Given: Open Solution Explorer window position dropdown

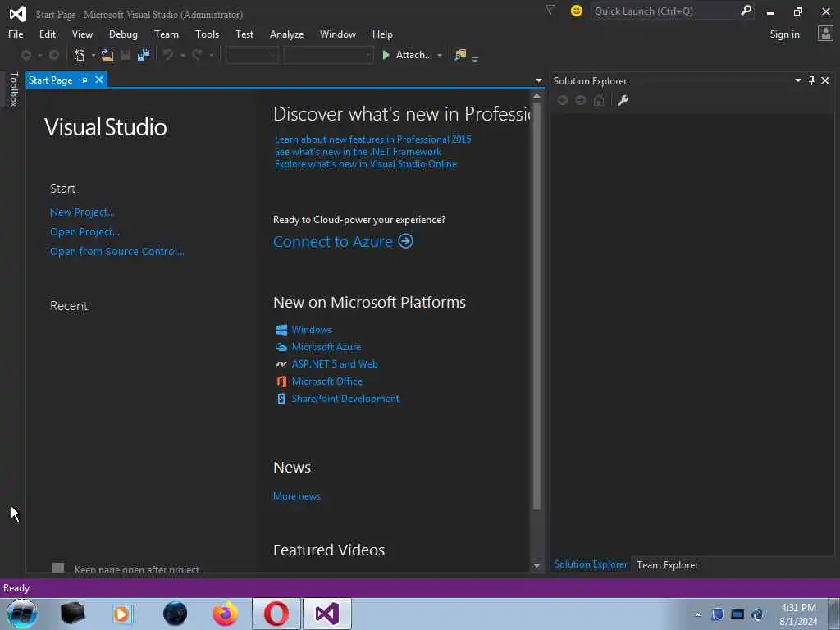Looking at the screenshot, I should (797, 80).
